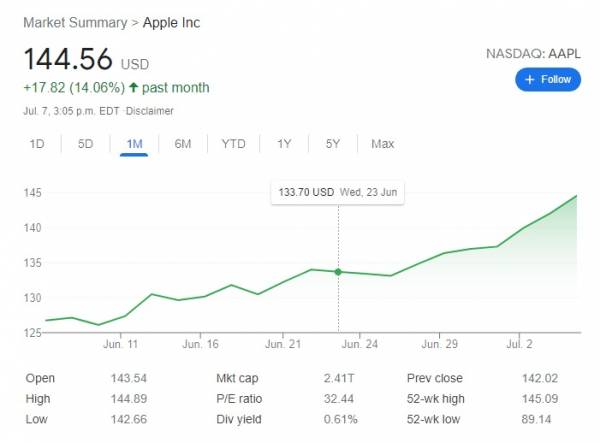Image resolution: width=600 pixels, height=443 pixels.
Task: Click the plus icon in Follow button
Action: tap(530, 79)
